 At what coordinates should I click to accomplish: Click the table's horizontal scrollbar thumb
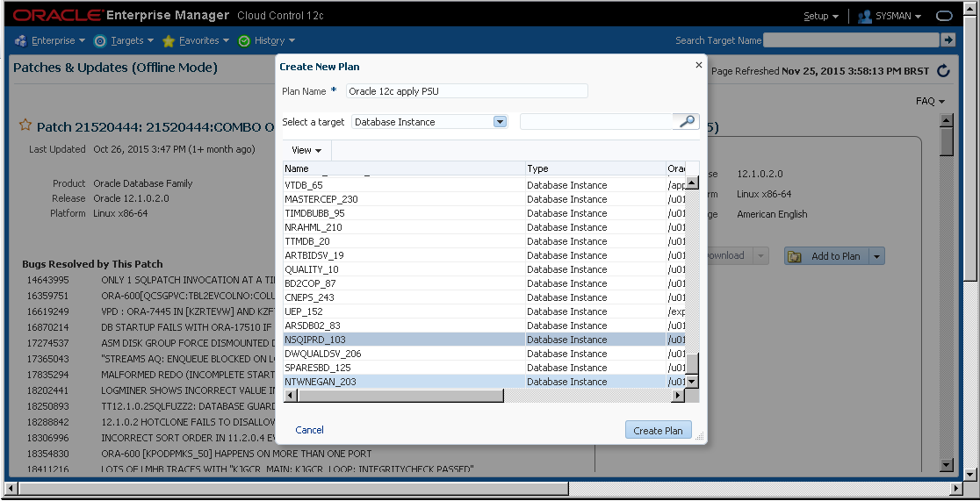pyautogui.click(x=400, y=396)
